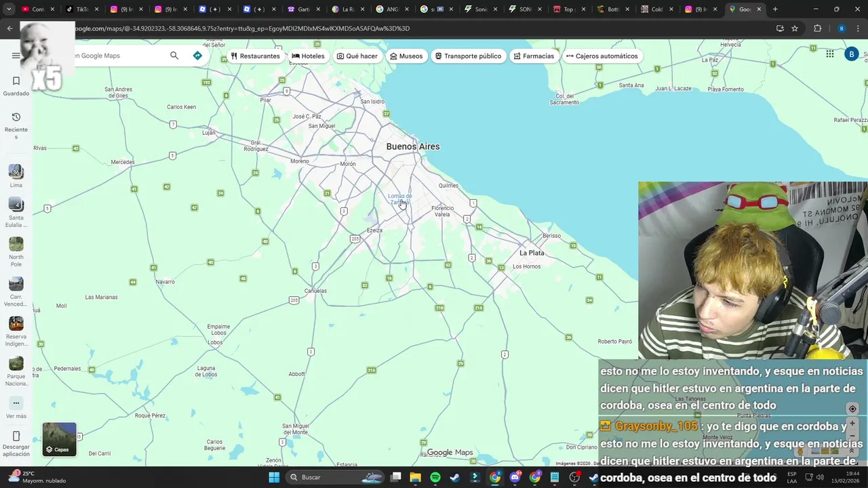
Task: Switch map layers with Capas thumbnail
Action: [60, 439]
